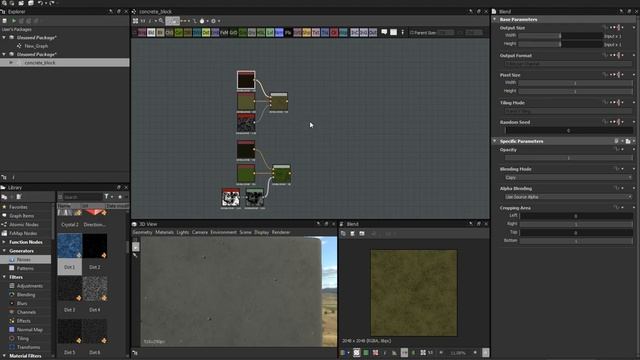
Task: Collapse the second Unsaved Package tree node
Action: 4,54
